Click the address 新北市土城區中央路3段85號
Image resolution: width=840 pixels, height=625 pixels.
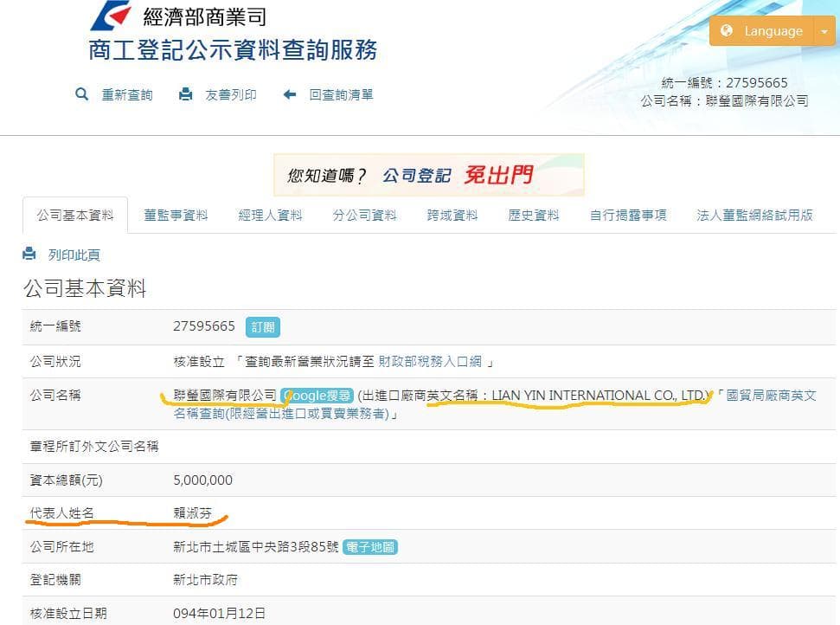[x=255, y=547]
